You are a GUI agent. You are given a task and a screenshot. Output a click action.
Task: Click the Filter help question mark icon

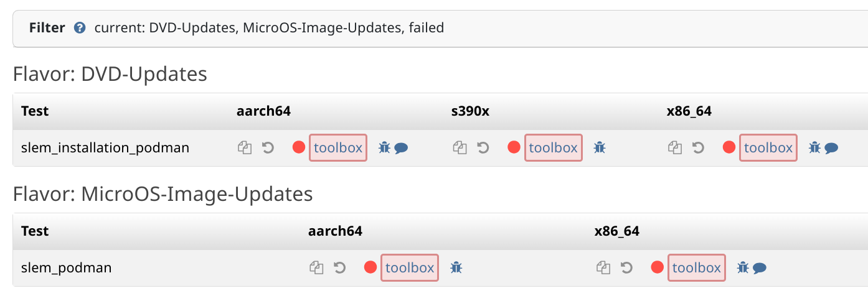[79, 28]
